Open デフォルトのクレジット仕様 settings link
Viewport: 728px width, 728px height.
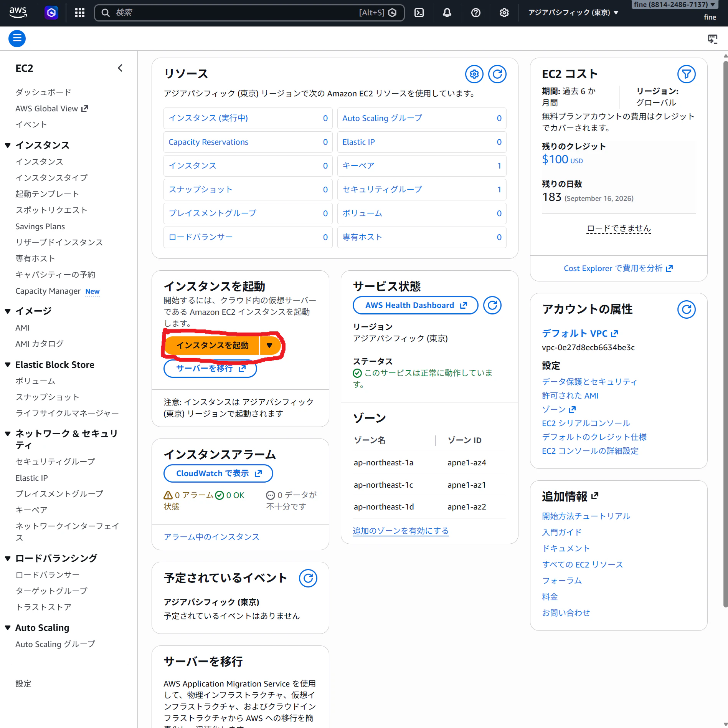pos(594,437)
